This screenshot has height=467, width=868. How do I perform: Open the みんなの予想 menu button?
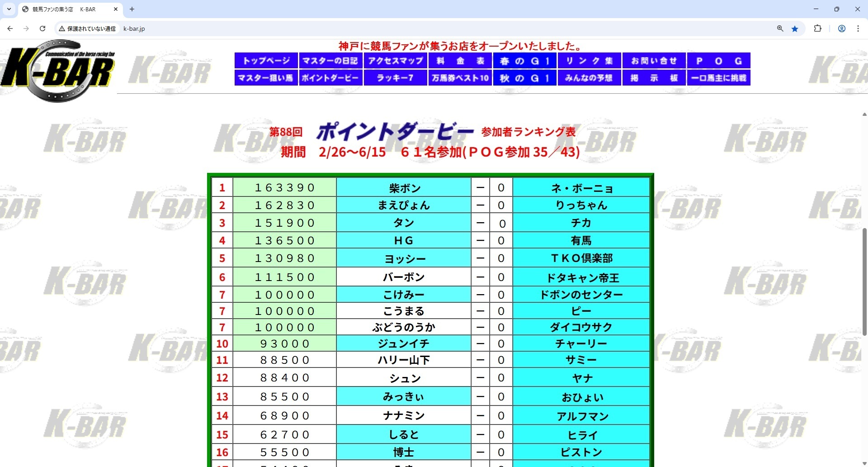pos(589,78)
